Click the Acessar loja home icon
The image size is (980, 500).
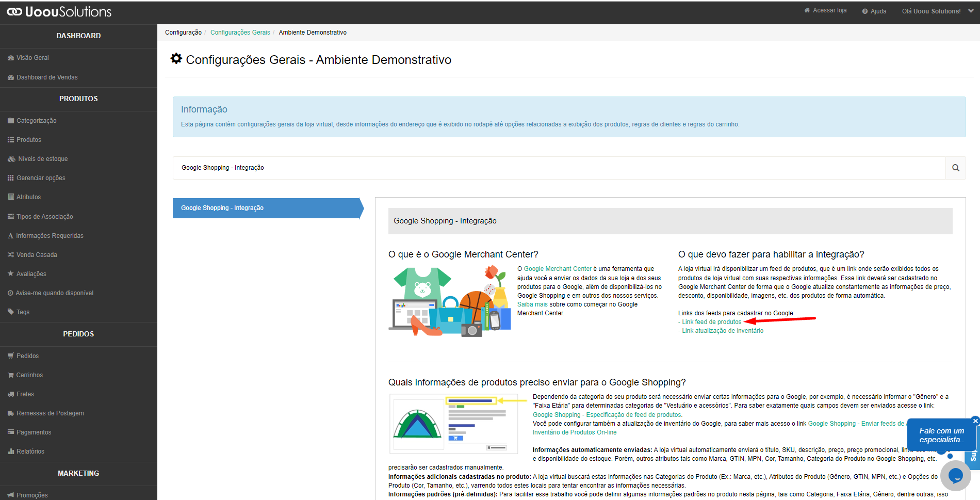coord(807,10)
